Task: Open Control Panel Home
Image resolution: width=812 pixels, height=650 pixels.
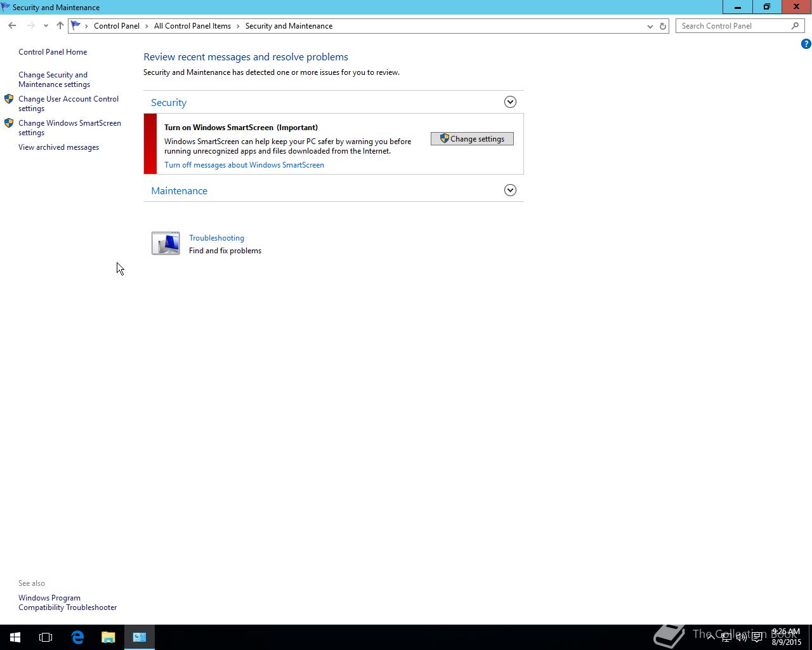Action: click(53, 52)
